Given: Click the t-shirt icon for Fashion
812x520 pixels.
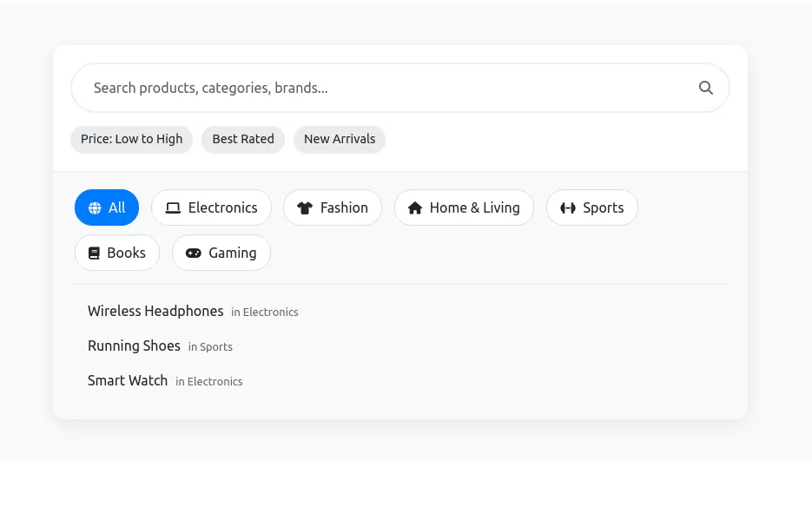Looking at the screenshot, I should [x=304, y=208].
